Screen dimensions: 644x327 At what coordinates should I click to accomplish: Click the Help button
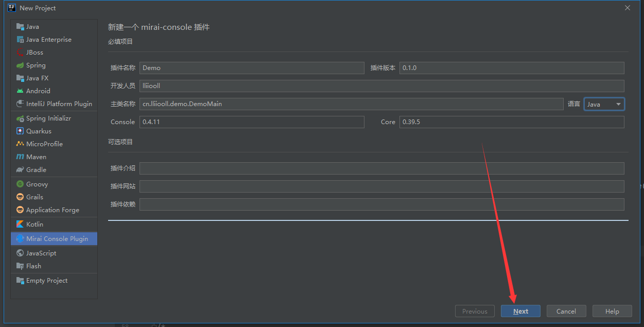[612, 311]
